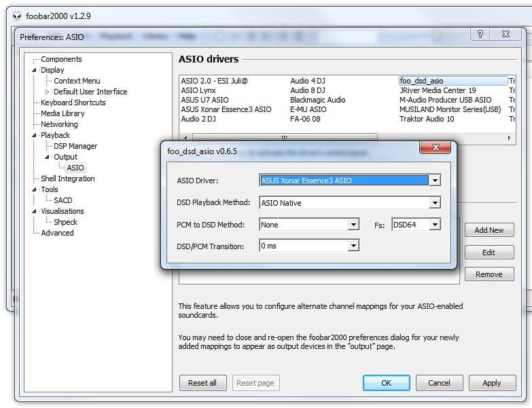Click the ASIO drivers list horizontal scrollbar thumb

(285, 138)
